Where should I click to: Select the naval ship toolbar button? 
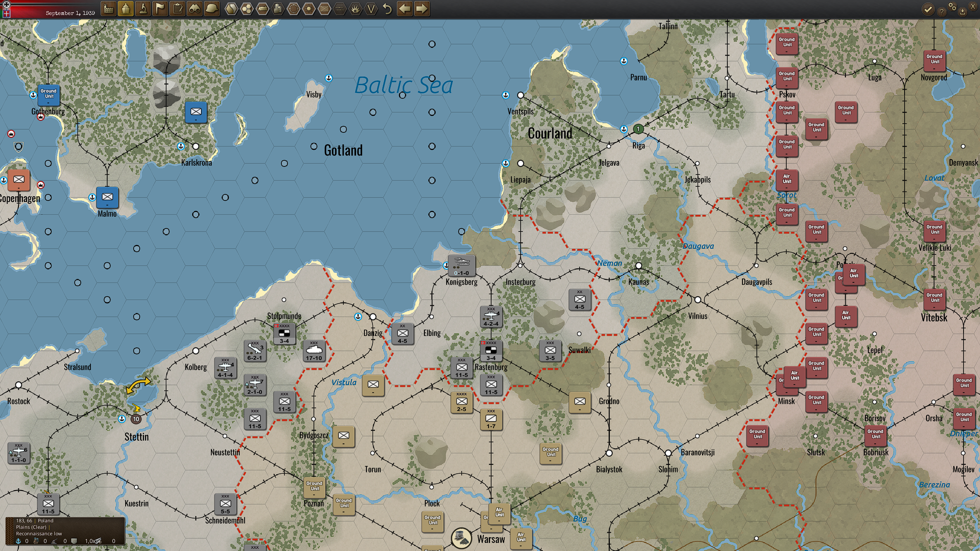pyautogui.click(x=126, y=9)
